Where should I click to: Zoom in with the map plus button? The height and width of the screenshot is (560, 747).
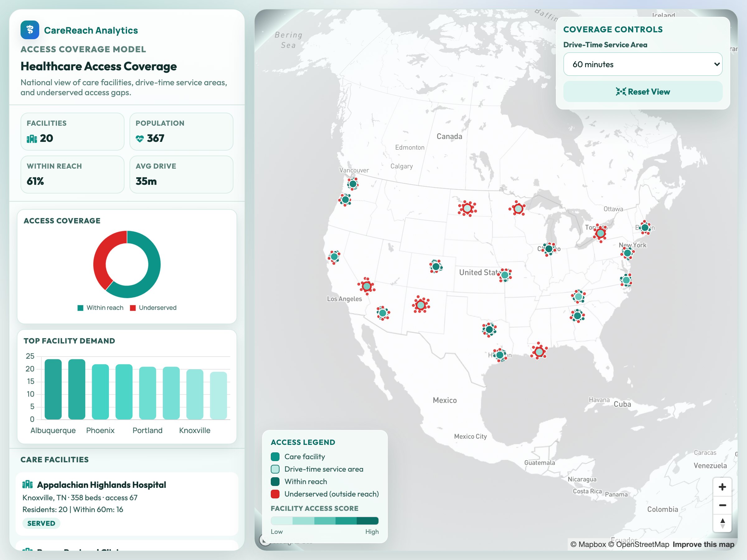click(x=722, y=487)
